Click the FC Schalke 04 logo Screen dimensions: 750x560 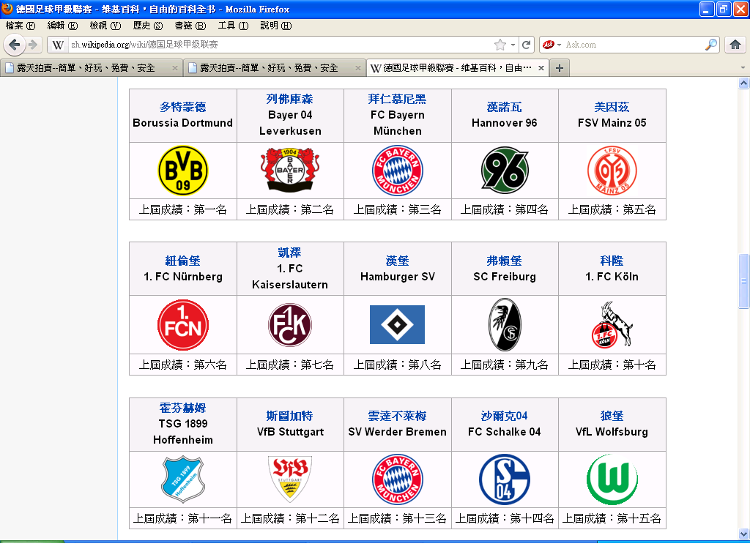505,479
